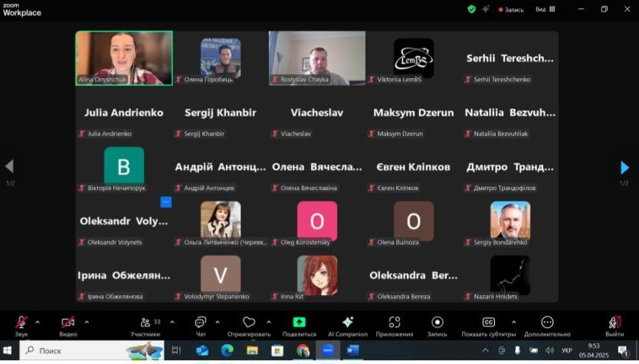Turn on camera with the Видео button
Viewport: 639px width, 364px height.
[68, 323]
